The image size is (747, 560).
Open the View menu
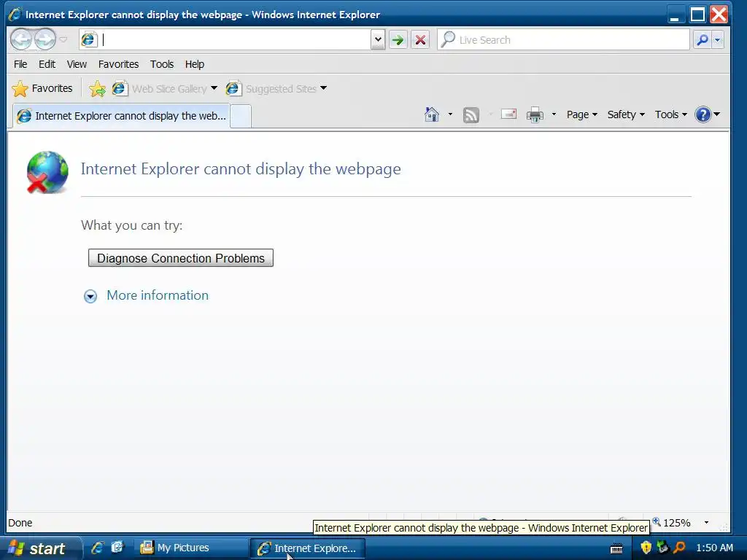77,64
